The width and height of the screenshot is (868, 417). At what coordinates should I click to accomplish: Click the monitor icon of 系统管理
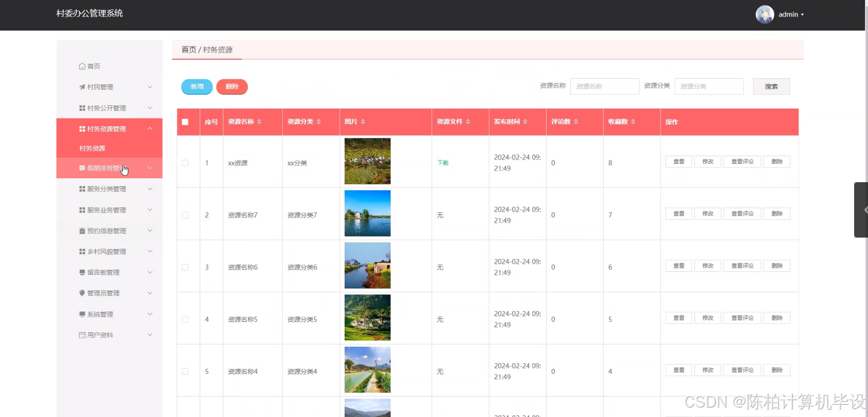coord(82,314)
